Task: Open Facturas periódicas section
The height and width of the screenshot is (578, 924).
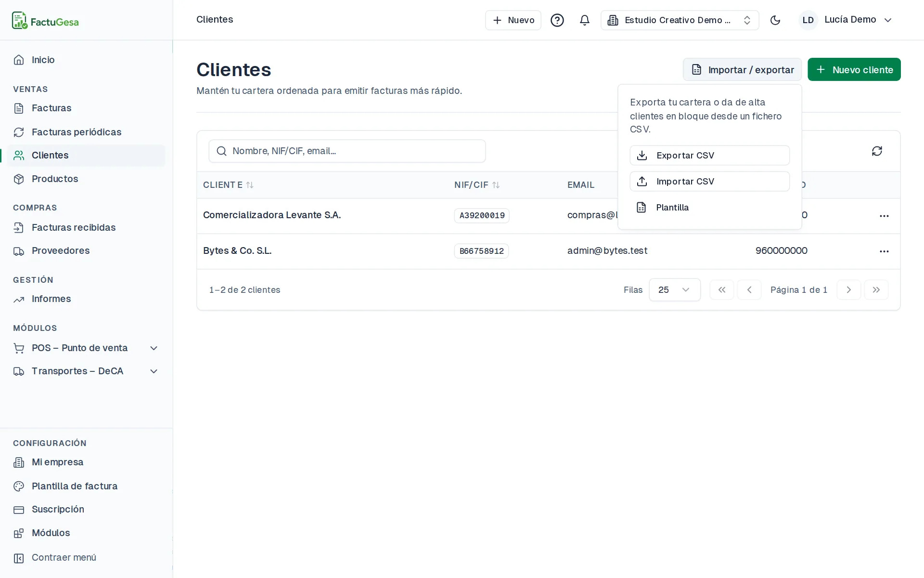Action: tap(86, 132)
